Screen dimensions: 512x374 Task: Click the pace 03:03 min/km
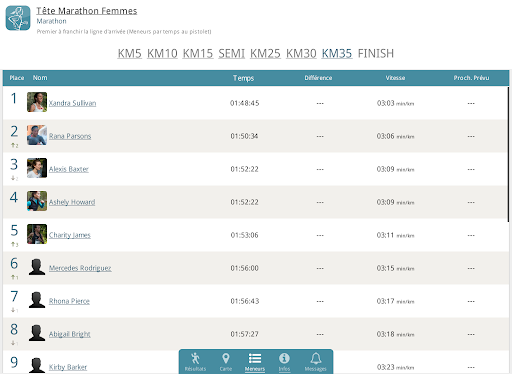click(395, 103)
